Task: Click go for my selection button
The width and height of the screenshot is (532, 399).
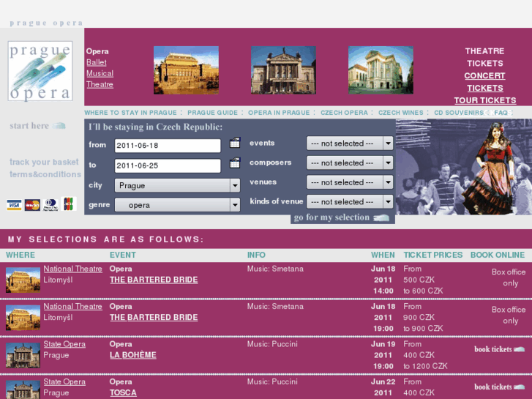Action: (342, 217)
